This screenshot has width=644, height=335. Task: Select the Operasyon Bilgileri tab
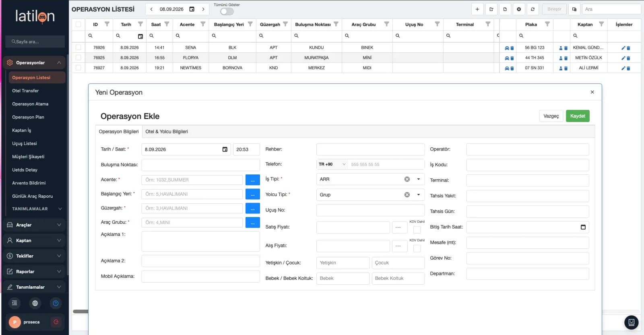[x=119, y=132]
